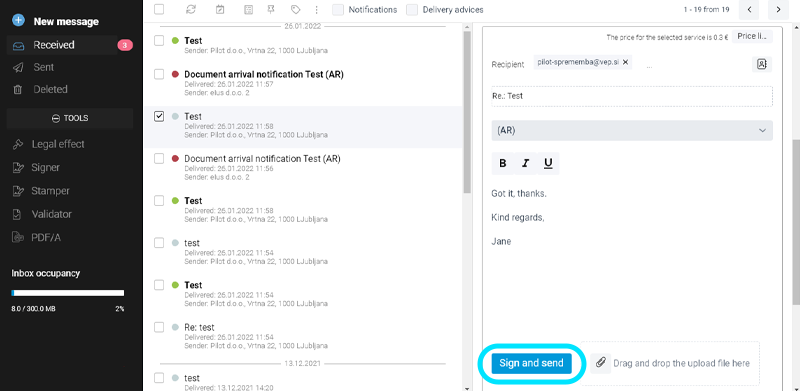The image size is (800, 391).
Task: Refresh the message list
Action: click(191, 9)
